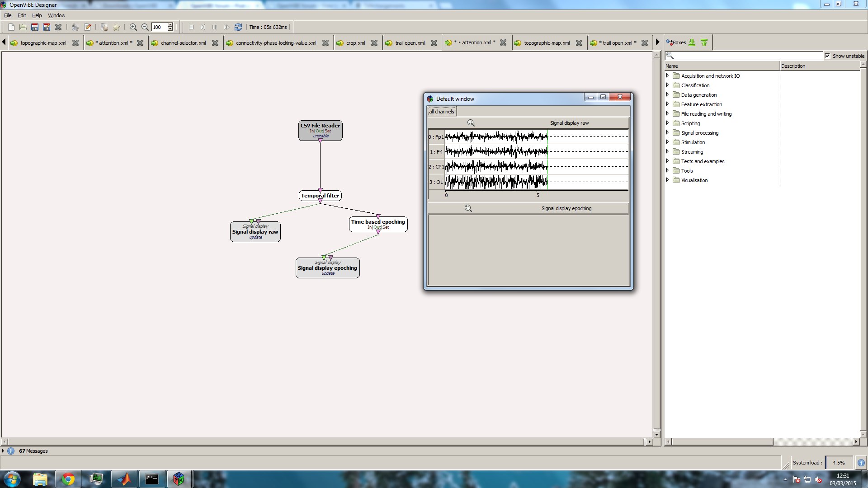Collapse all box categories with the up-arrow icon
Image resolution: width=868 pixels, height=488 pixels.
[704, 42]
